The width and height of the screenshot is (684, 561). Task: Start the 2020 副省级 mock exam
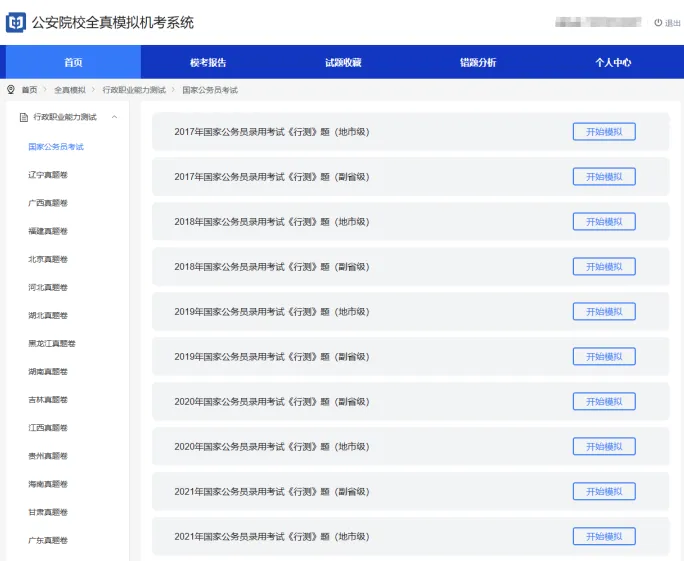[x=604, y=401]
